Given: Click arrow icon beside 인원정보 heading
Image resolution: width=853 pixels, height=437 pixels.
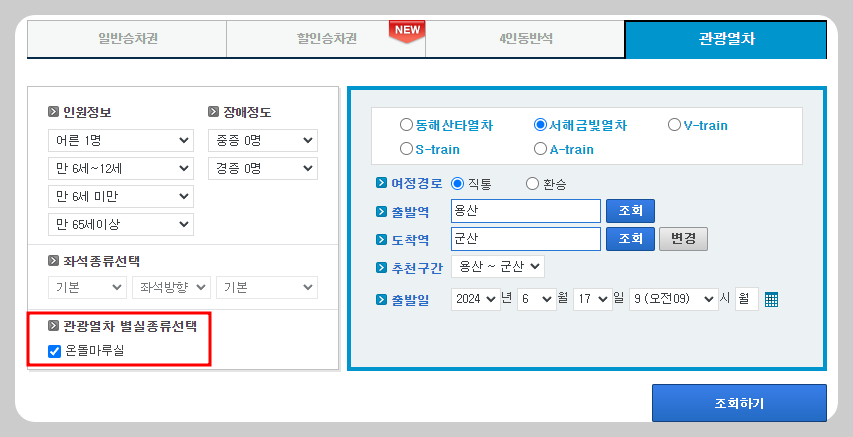Looking at the screenshot, I should pos(53,112).
